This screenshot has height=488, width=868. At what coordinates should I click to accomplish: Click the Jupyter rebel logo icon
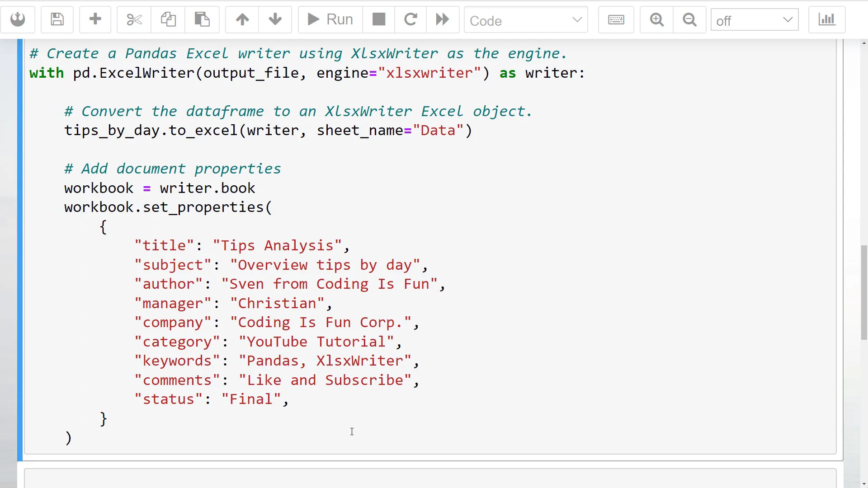(x=18, y=19)
